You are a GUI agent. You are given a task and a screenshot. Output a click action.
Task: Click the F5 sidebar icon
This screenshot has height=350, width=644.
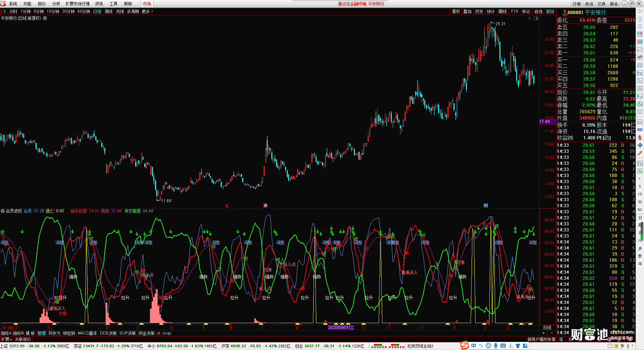coord(640,164)
